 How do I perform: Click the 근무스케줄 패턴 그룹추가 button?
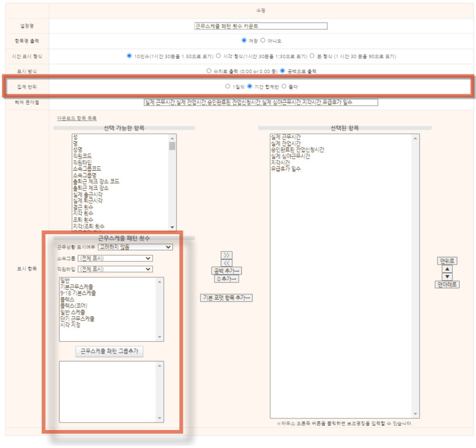click(110, 351)
